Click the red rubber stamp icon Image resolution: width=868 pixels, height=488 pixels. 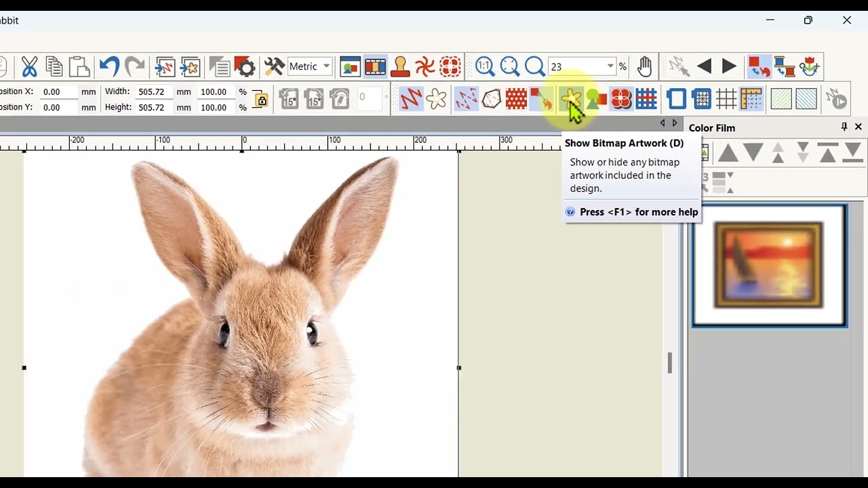tap(400, 66)
